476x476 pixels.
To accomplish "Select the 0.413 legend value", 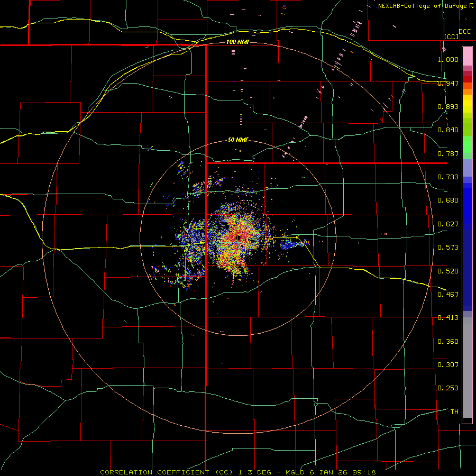I will click(448, 318).
